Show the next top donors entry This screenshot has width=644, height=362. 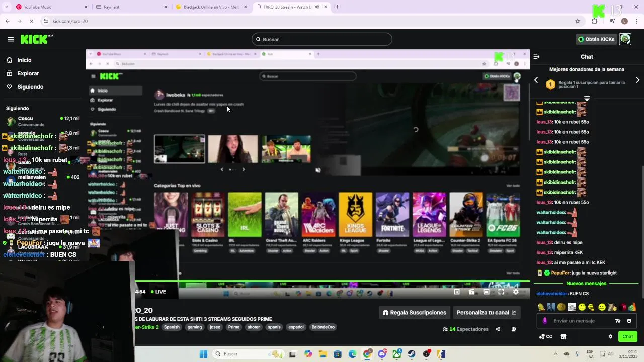(x=638, y=80)
